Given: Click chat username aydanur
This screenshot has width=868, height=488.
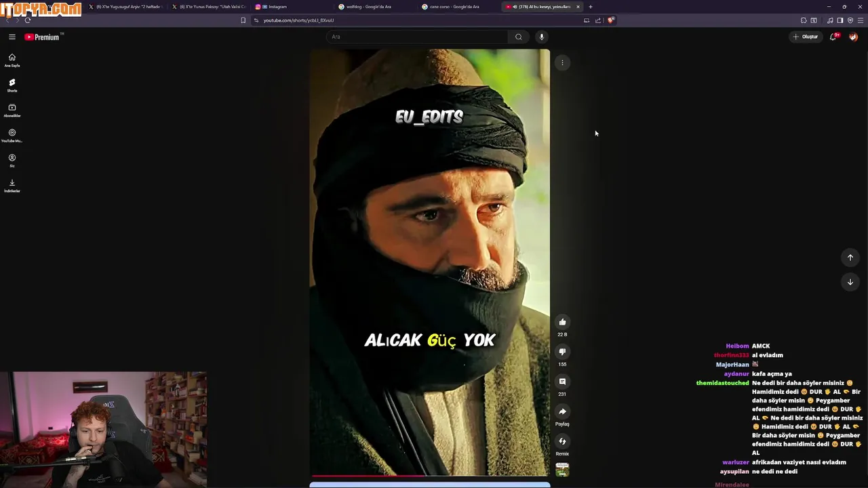Looking at the screenshot, I should click(736, 374).
